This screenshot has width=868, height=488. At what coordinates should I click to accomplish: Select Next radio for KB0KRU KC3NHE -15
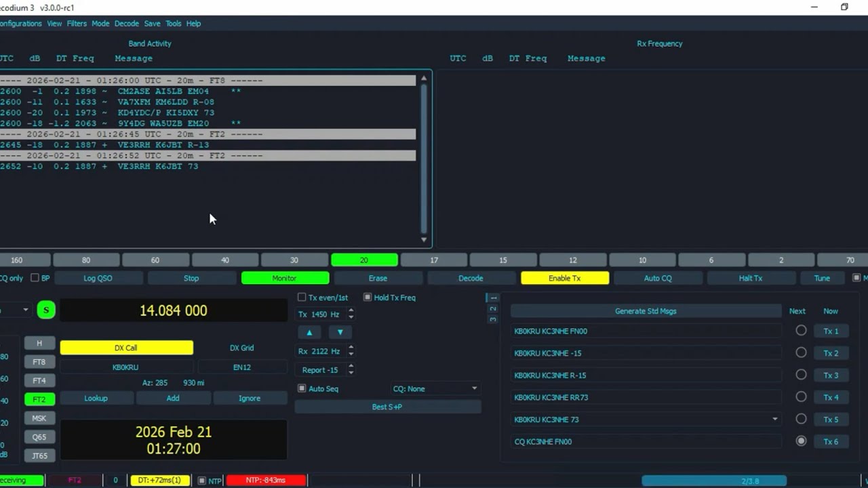pos(801,352)
